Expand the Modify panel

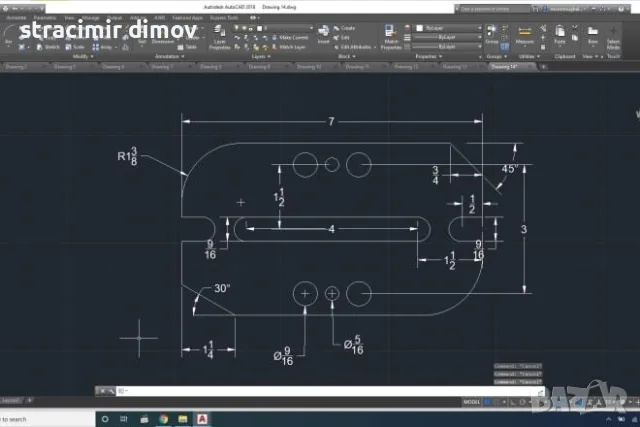pos(83,56)
